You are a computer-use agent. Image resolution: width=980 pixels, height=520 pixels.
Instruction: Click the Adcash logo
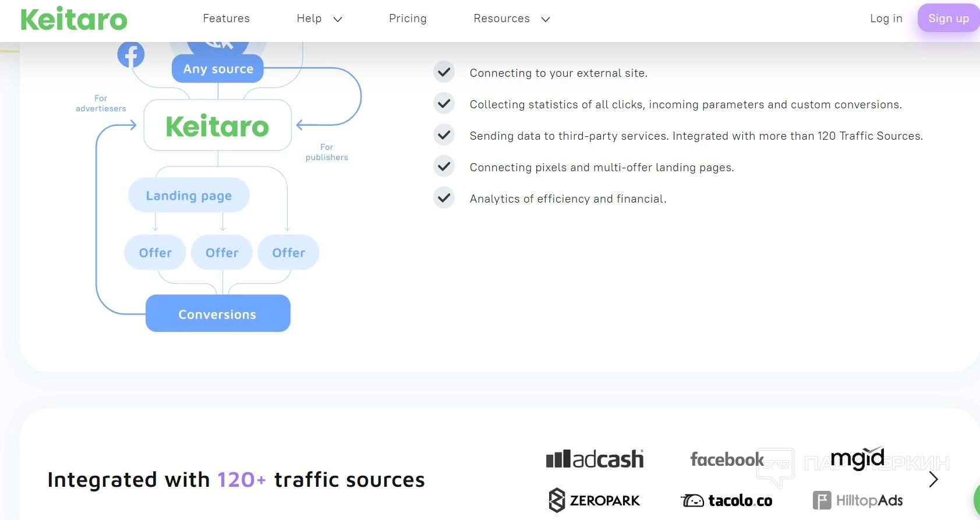(x=595, y=459)
